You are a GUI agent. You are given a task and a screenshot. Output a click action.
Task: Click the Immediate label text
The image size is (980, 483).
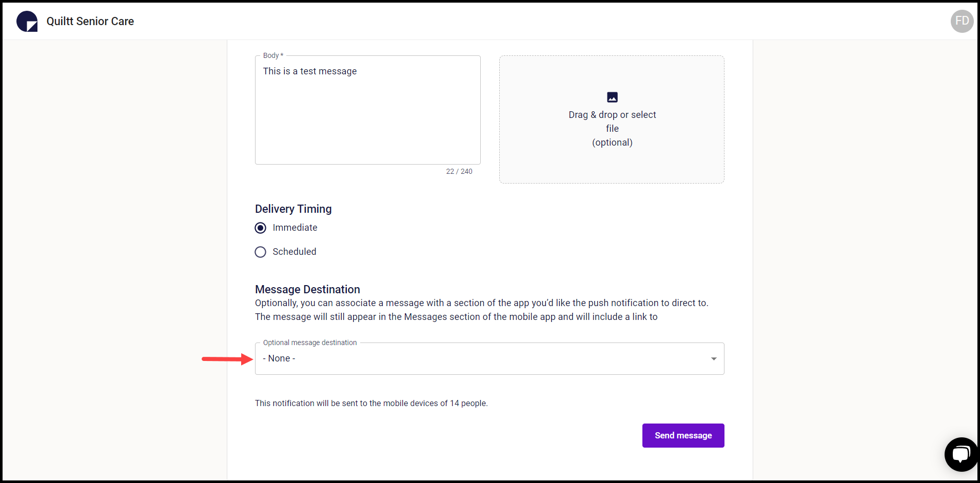295,228
